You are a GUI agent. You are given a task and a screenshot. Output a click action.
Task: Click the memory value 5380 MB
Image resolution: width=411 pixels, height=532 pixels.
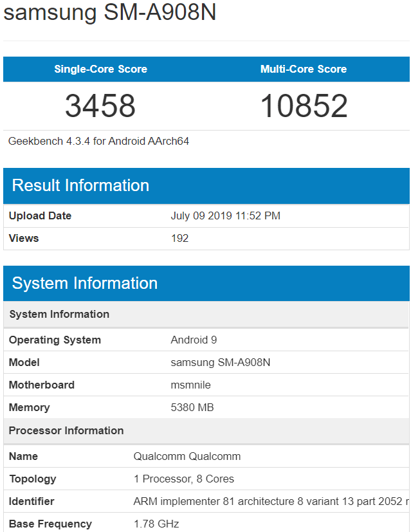pyautogui.click(x=192, y=407)
